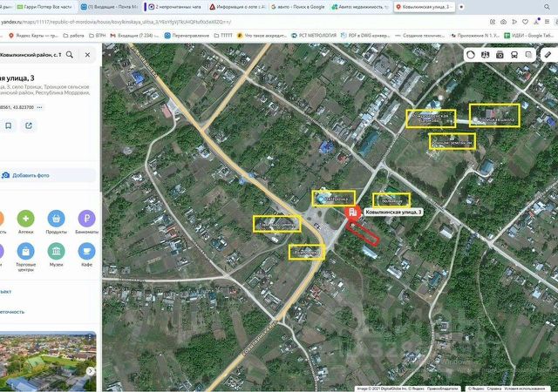
Task: Select the Музеи category icon
Action: coord(56,252)
